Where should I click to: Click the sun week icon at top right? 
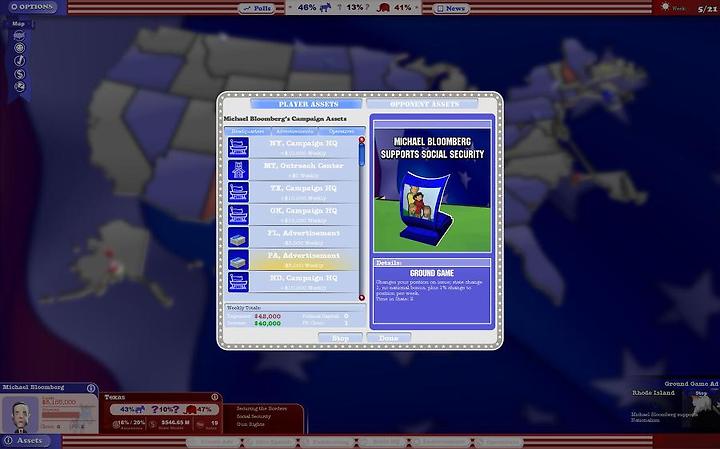point(665,7)
